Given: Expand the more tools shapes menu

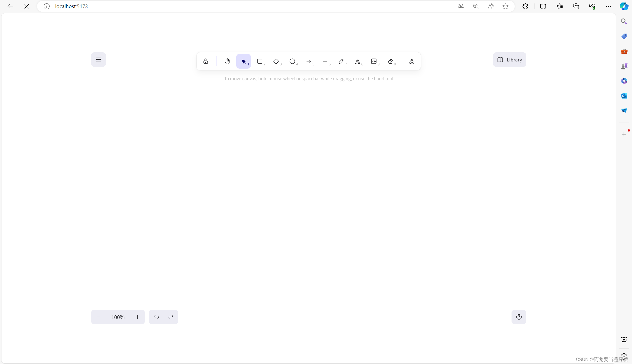Looking at the screenshot, I should tap(412, 61).
